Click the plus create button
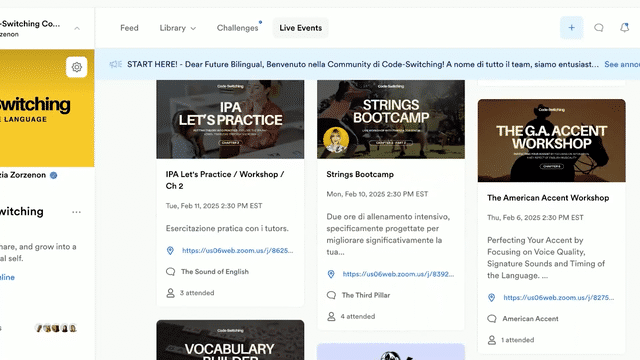The height and width of the screenshot is (360, 640). [x=571, y=28]
